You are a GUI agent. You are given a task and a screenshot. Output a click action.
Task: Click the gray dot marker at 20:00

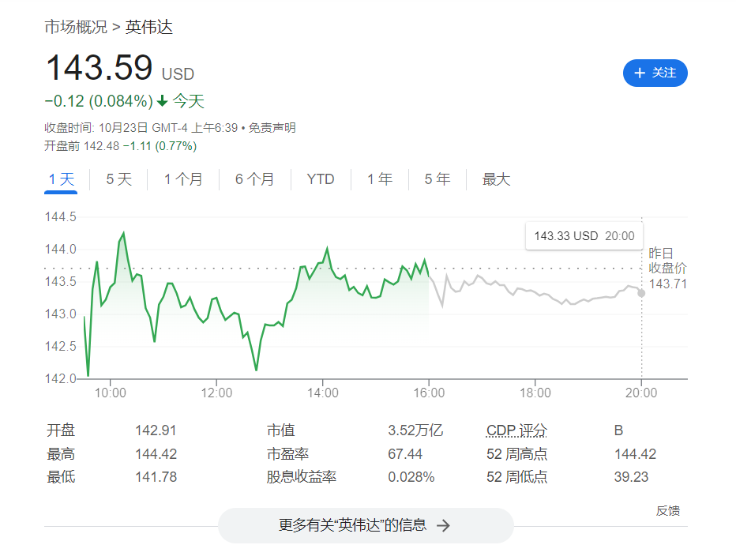coord(641,293)
